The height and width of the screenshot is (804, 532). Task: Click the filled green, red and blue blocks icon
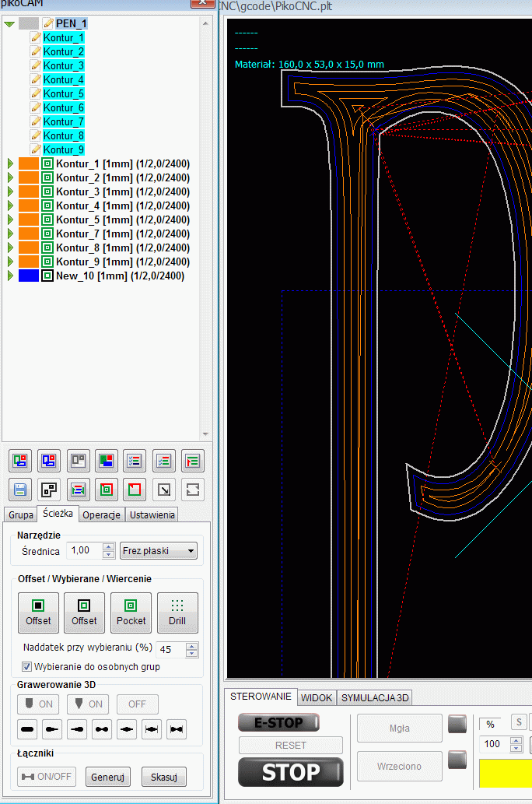(106, 461)
